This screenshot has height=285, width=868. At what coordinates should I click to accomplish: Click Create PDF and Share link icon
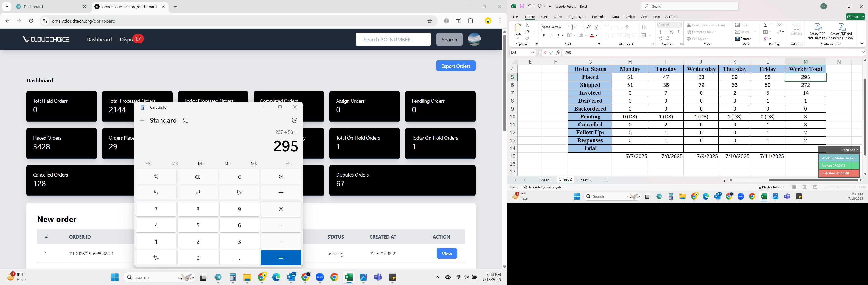tap(817, 31)
